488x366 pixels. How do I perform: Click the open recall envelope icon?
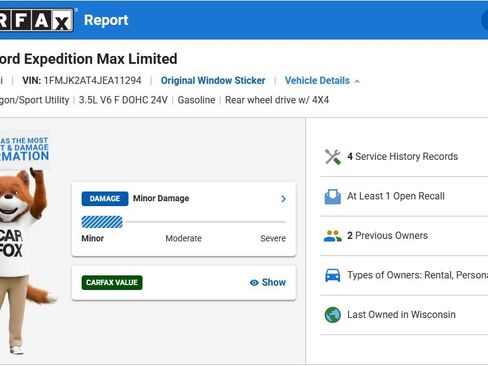tap(333, 196)
